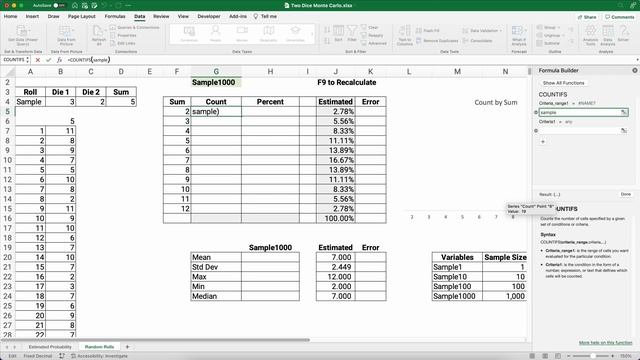Add another criteria with plus button
The width and height of the screenshot is (640, 360).
tap(543, 142)
